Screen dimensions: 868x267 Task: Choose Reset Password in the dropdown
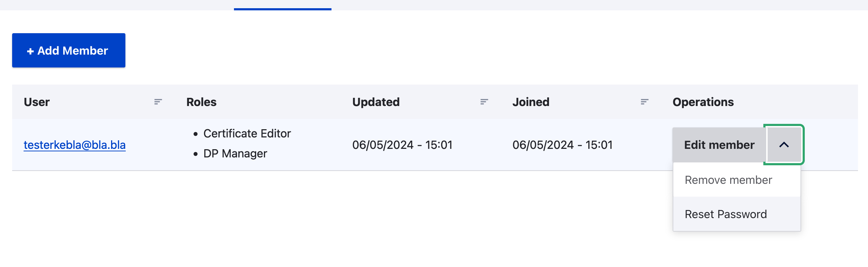click(x=725, y=214)
